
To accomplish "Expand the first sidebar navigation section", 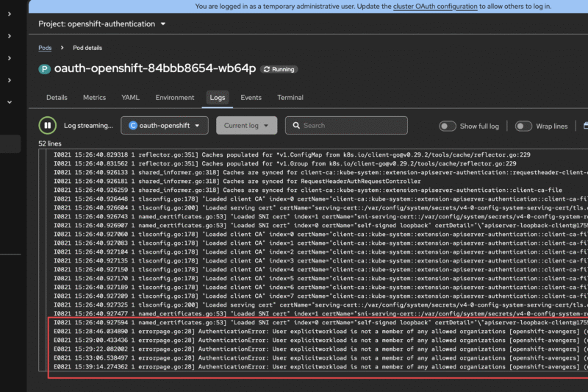I will coord(10,14).
